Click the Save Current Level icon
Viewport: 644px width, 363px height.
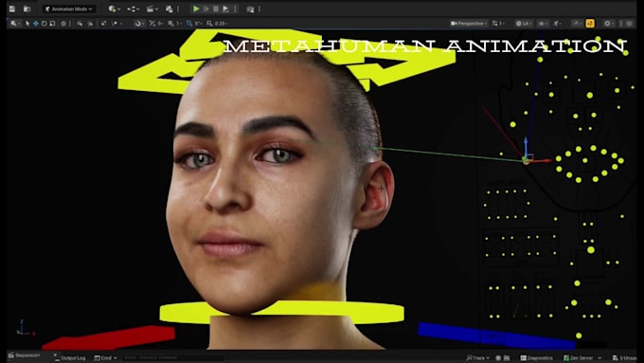(x=12, y=9)
